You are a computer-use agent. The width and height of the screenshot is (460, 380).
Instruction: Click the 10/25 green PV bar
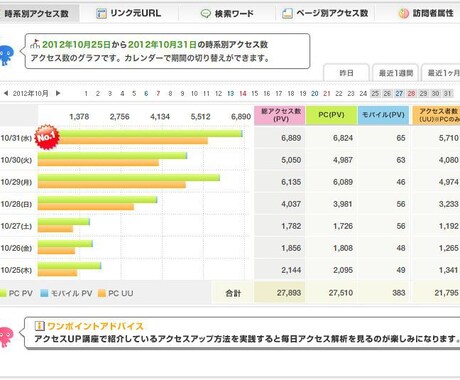coord(69,265)
